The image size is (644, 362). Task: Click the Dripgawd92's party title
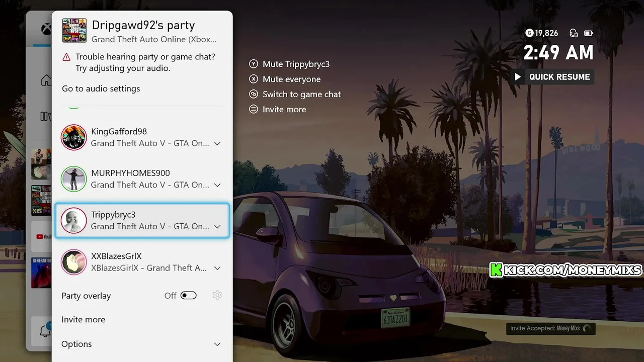pos(143,25)
